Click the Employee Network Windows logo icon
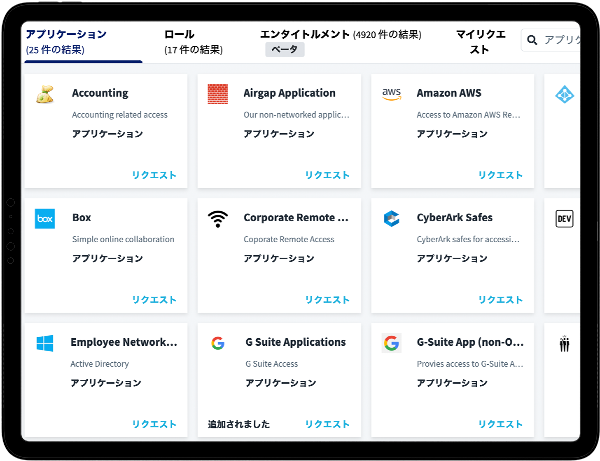Screen dimensions: 600x461 pyautogui.click(x=45, y=343)
